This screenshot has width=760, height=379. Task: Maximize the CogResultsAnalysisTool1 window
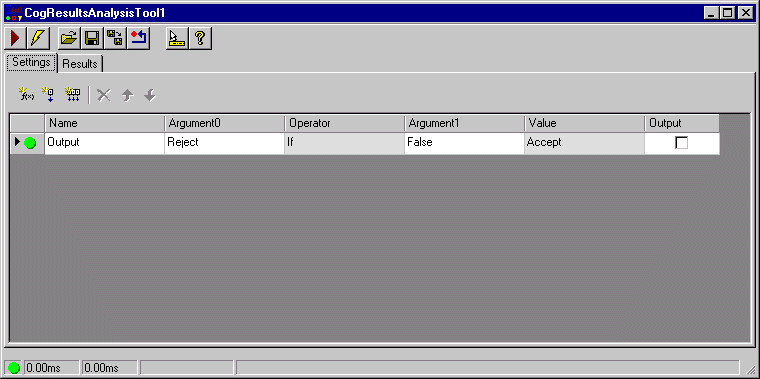728,13
